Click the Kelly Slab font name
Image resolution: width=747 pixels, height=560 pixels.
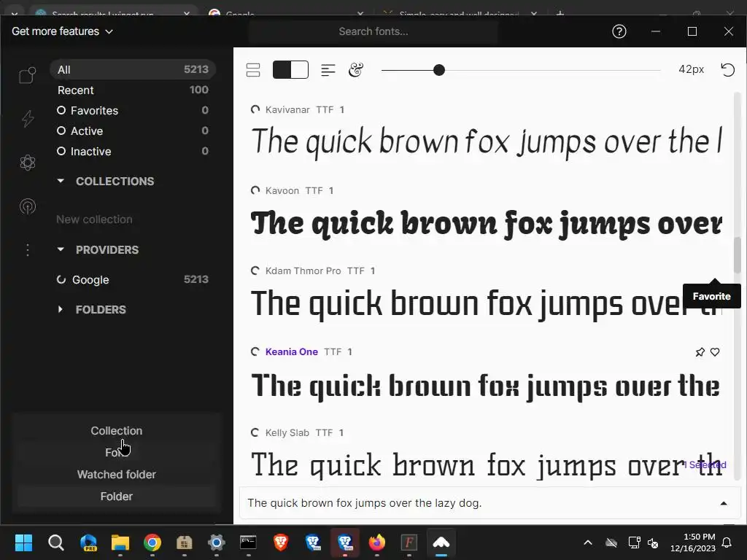(287, 432)
